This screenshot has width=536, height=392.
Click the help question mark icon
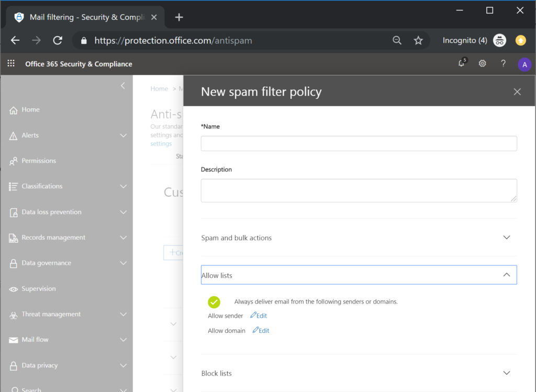pyautogui.click(x=503, y=64)
